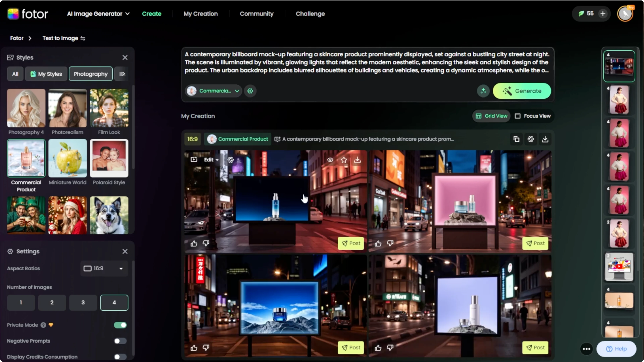Click the Private Mode help question icon
Viewport: 644px width, 362px height.
pos(43,325)
